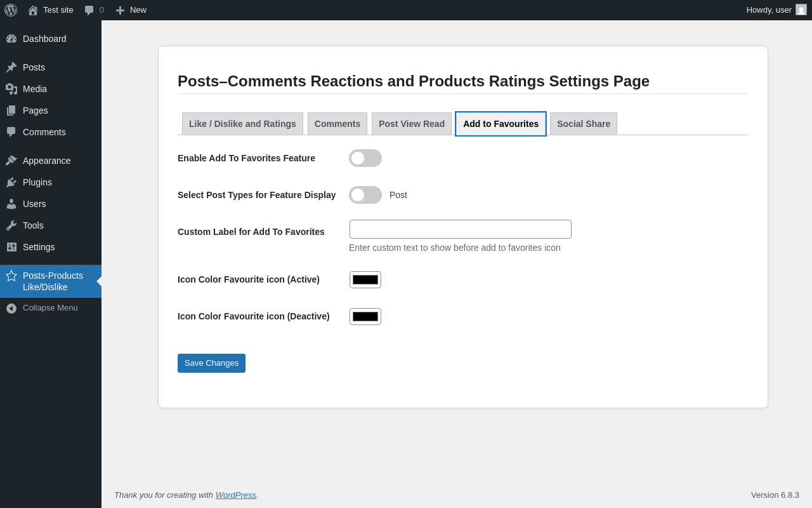Screen dimensions: 812x508
Task: Open the Active favourite icon color picker
Action: (x=365, y=279)
